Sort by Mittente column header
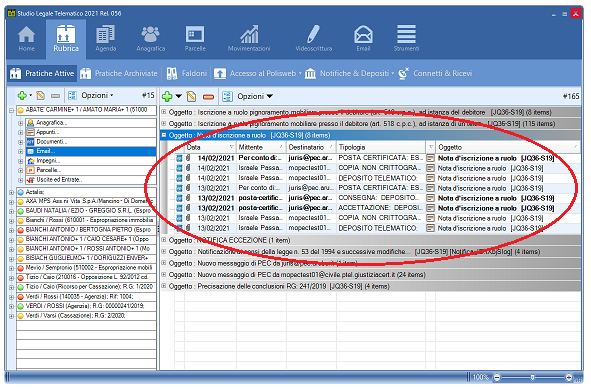Image resolution: width=591 pixels, height=390 pixels. [x=261, y=147]
